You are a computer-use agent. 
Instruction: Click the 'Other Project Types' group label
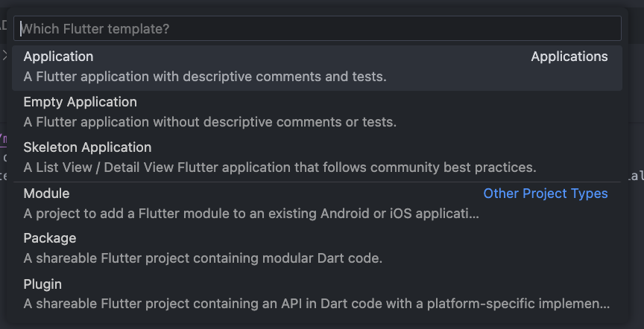tap(546, 194)
